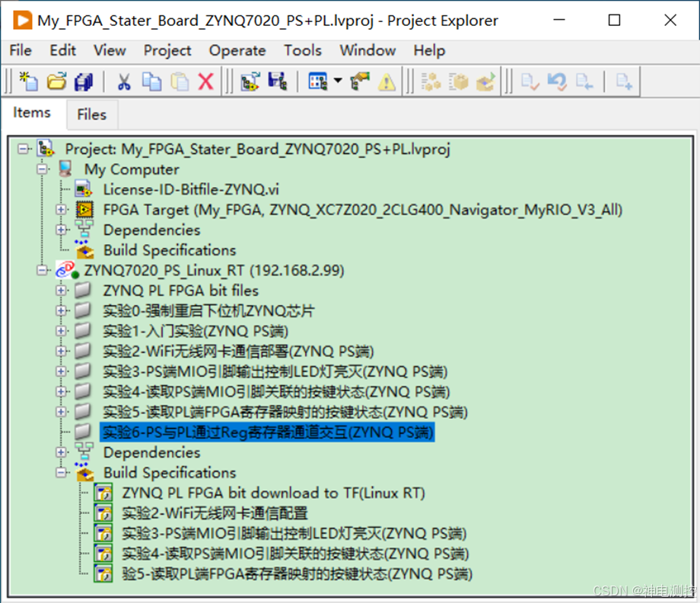This screenshot has width=700, height=603.
Task: Click the red Delete X icon
Action: 205,81
